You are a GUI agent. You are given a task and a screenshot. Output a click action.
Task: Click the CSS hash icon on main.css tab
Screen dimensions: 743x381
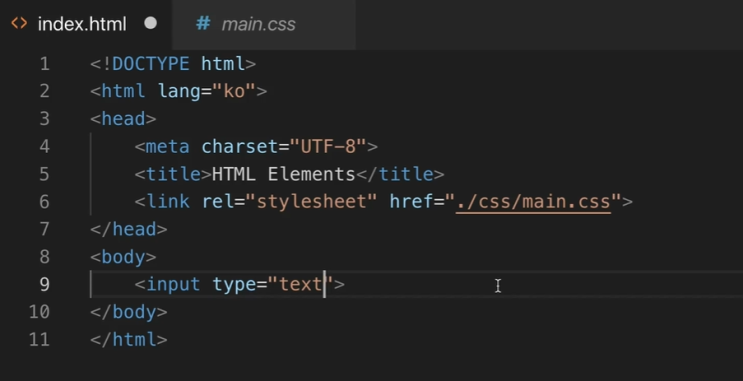point(203,23)
